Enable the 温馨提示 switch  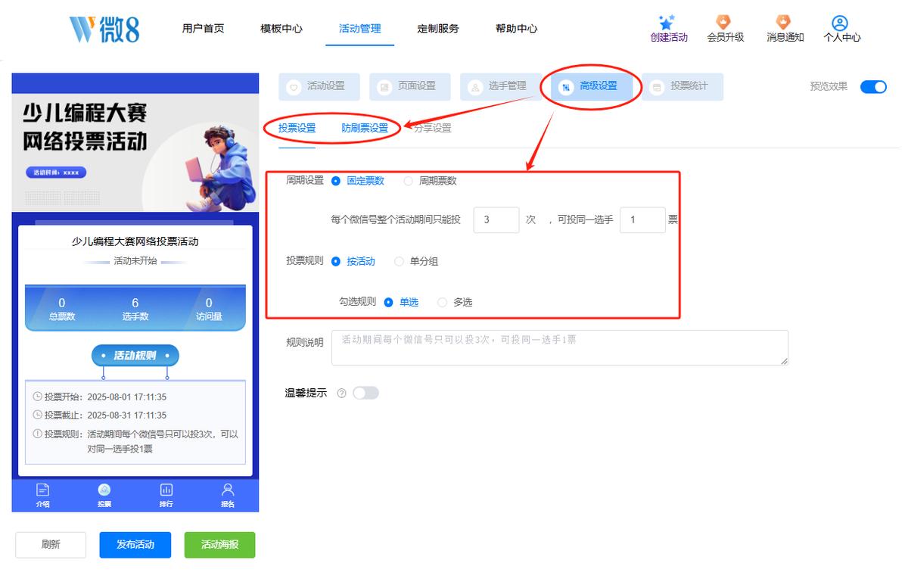click(365, 393)
